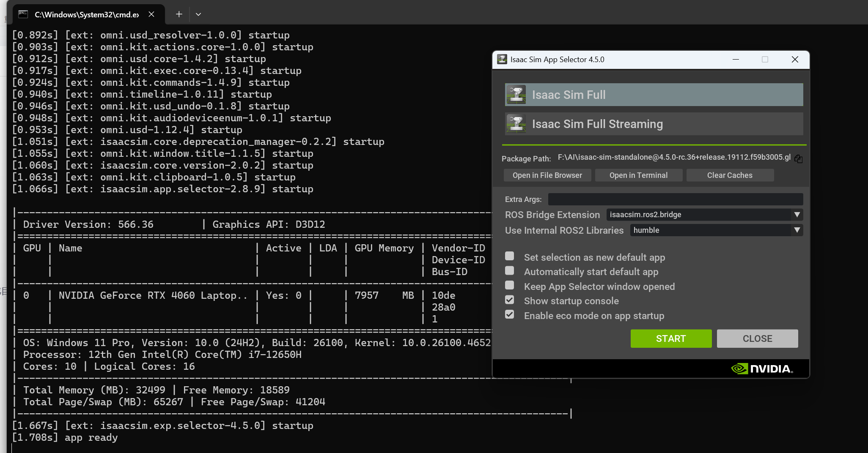Open the ROS Bridge Extension dropdown
This screenshot has width=868, height=453.
coord(705,215)
